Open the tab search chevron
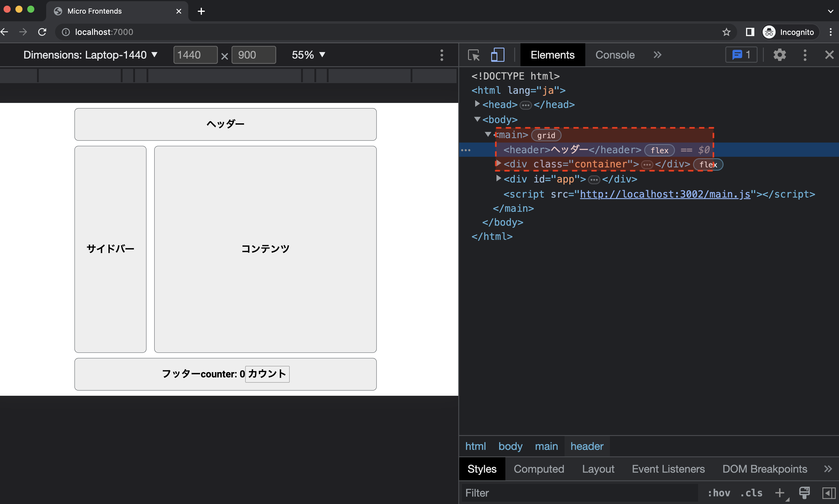This screenshot has height=504, width=839. (x=830, y=11)
